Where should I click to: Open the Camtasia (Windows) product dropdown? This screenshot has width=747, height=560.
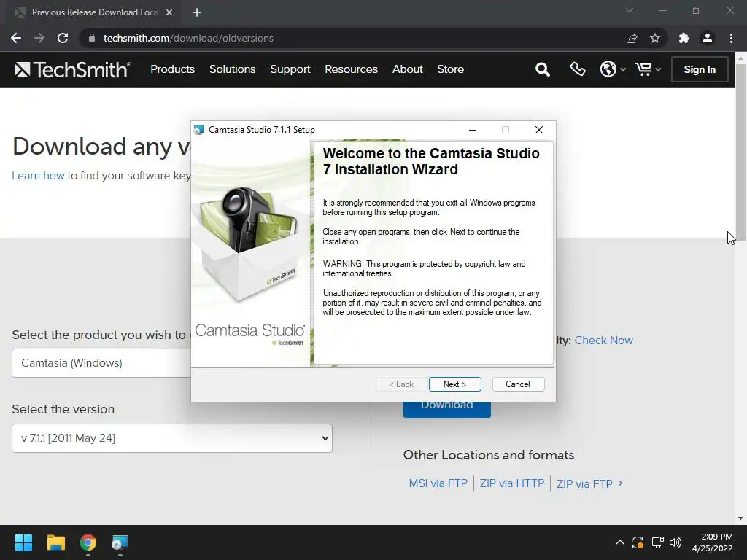(x=101, y=363)
